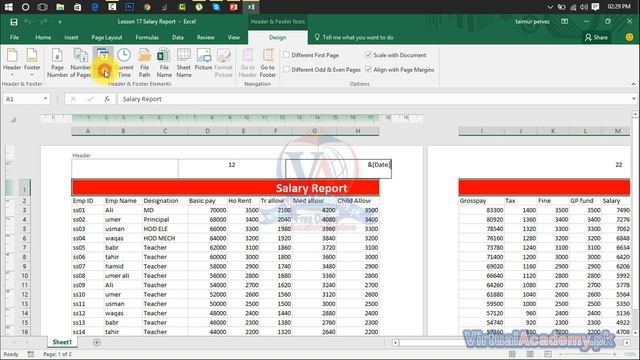
Task: Switch to the Review tab
Action: pos(205,37)
